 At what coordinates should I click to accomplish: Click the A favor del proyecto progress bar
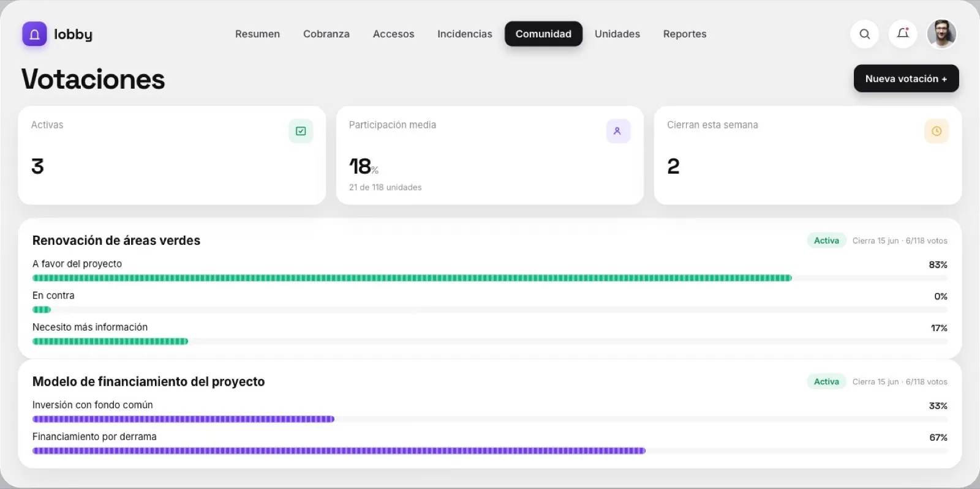tap(489, 278)
